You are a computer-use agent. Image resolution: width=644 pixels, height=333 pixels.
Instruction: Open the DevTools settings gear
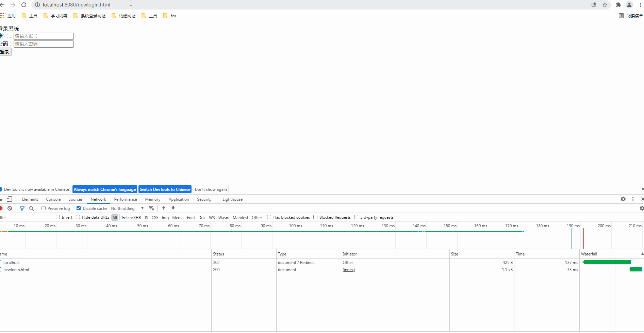tap(624, 199)
